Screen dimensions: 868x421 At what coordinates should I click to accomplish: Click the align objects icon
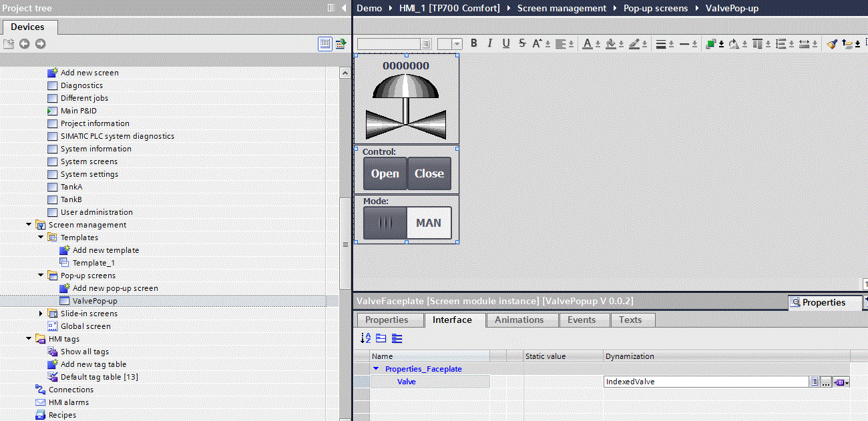click(x=757, y=43)
